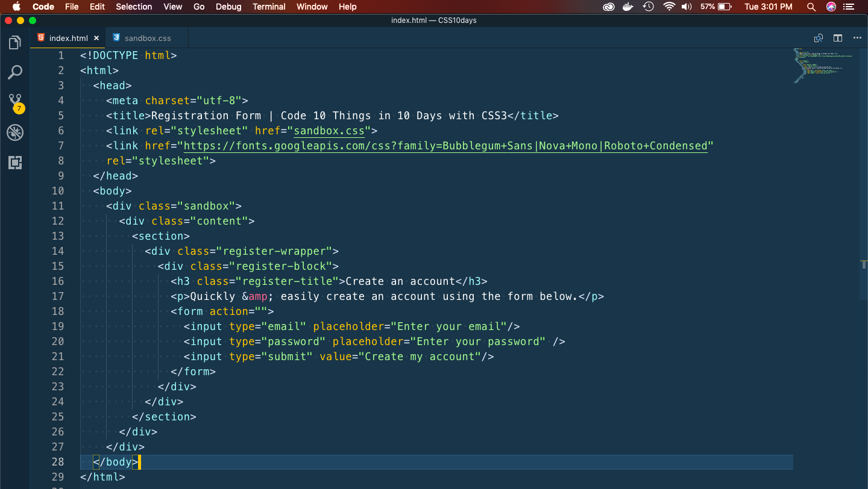Open the Window menu
Image resolution: width=868 pixels, height=489 pixels.
pos(312,7)
